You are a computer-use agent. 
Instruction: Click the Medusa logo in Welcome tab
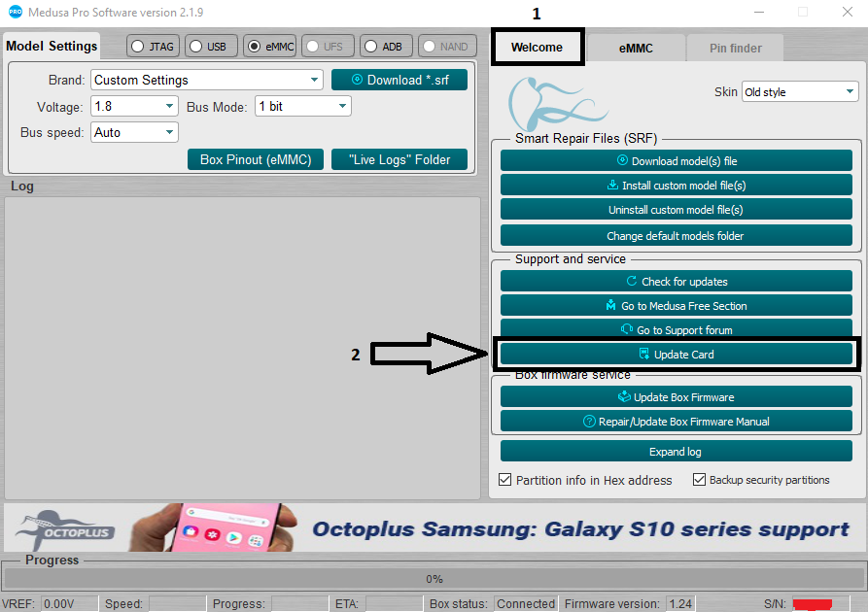558,104
